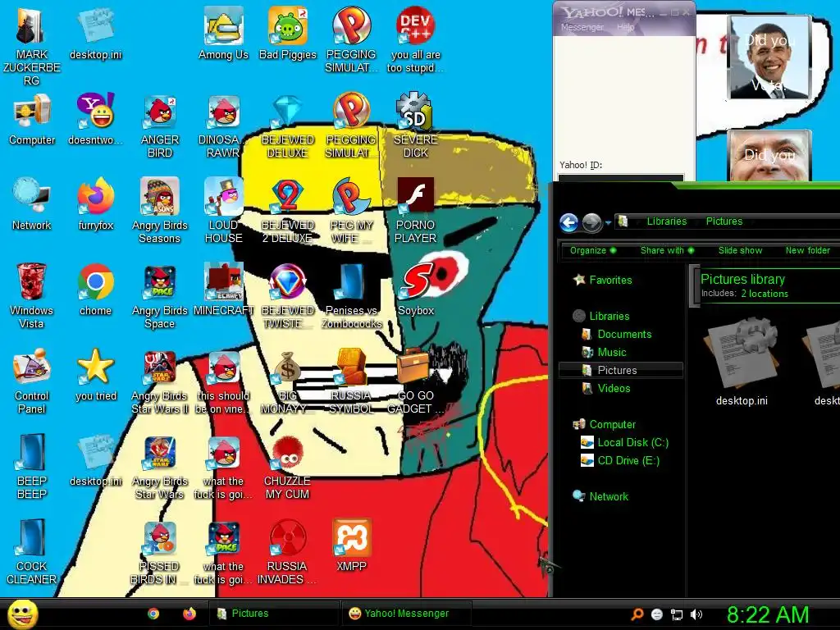This screenshot has width=840, height=630.
Task: Launch Firefox from the taskbar
Action: click(x=189, y=614)
